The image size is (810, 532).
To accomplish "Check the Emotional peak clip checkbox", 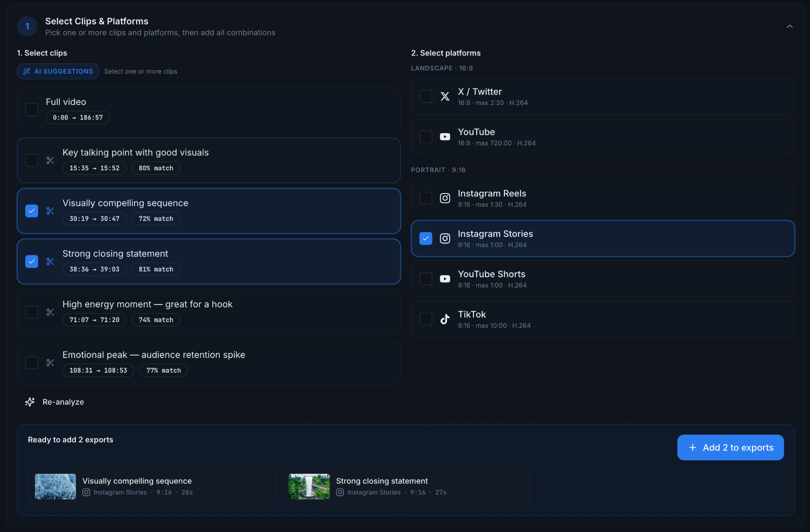I will tap(32, 363).
